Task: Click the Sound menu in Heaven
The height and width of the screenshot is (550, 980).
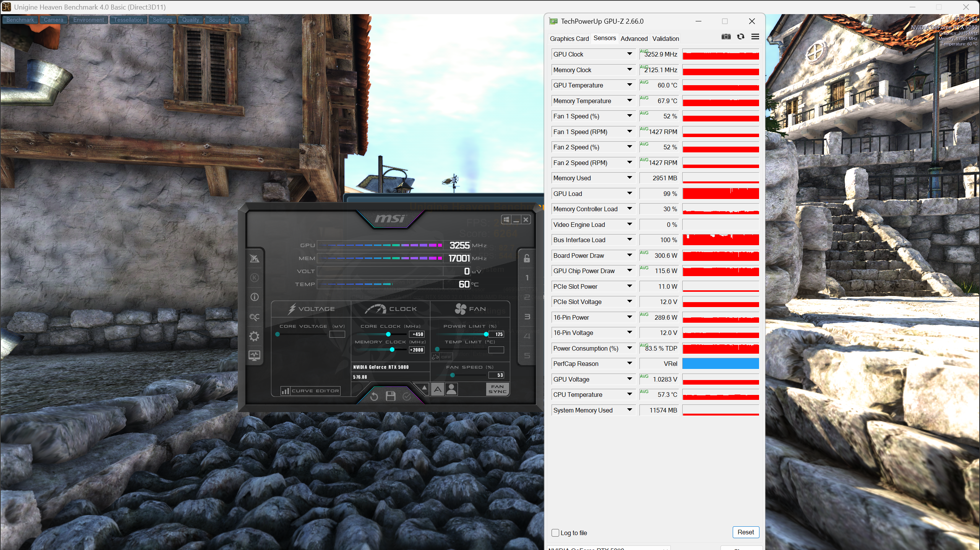Action: pyautogui.click(x=217, y=20)
